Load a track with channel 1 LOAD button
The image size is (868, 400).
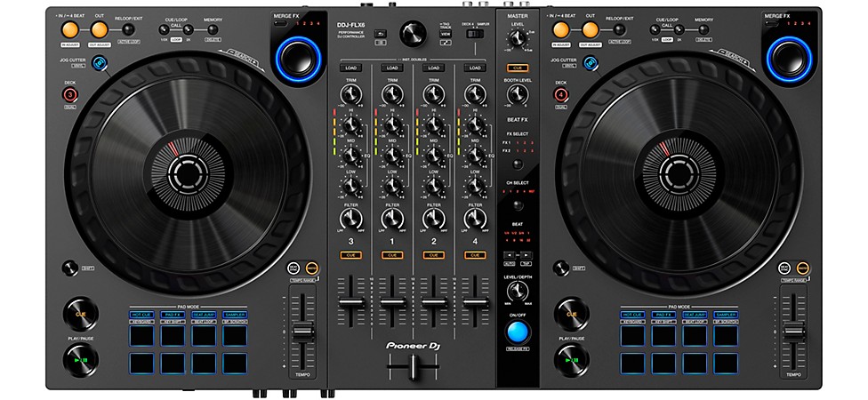click(x=392, y=68)
